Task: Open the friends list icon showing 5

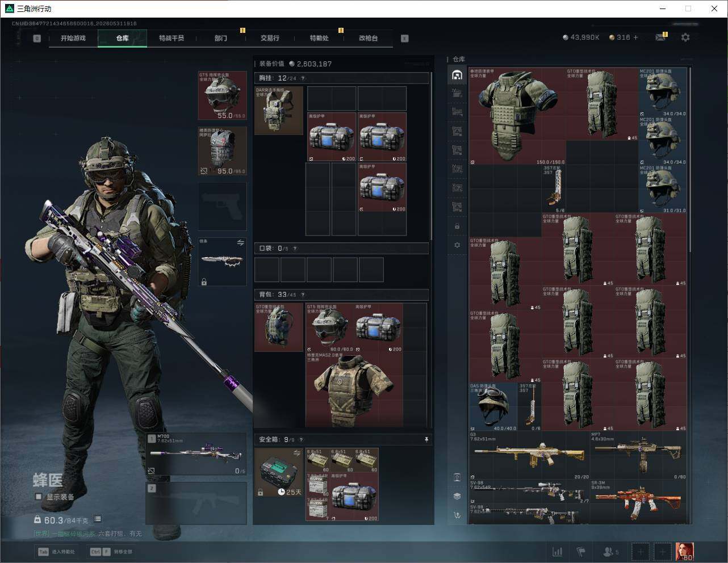Action: 610,552
